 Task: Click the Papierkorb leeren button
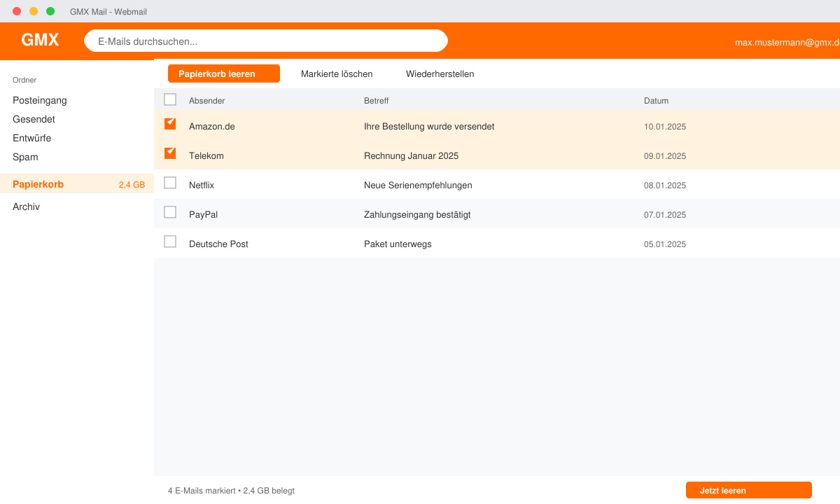(224, 73)
